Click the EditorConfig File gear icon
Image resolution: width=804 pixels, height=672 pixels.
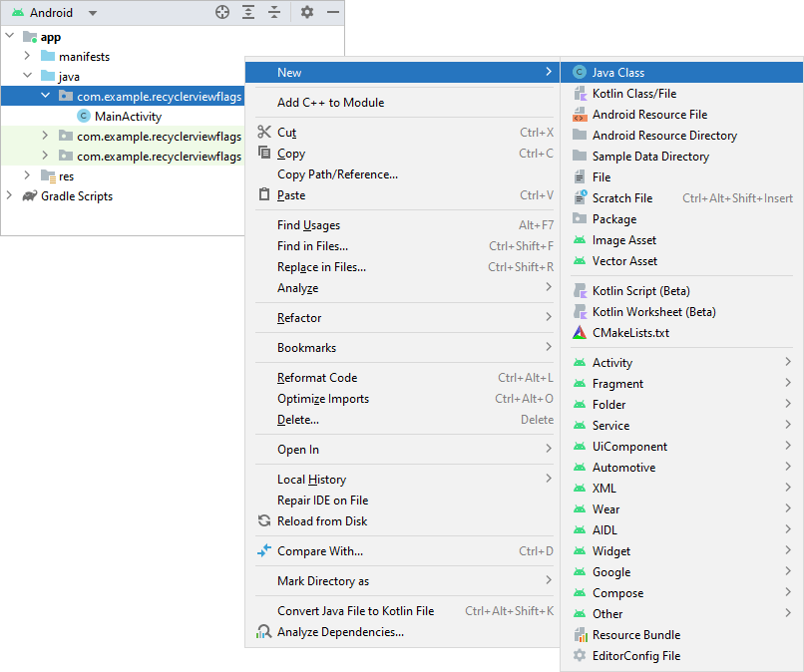(580, 656)
